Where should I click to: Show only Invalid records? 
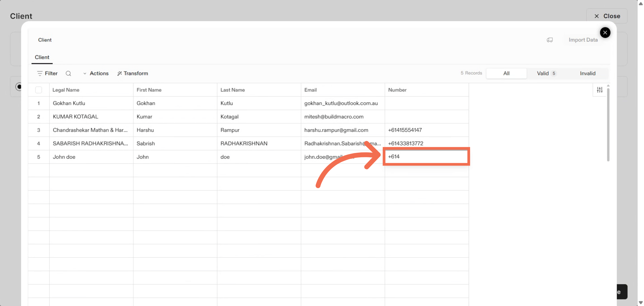(587, 73)
